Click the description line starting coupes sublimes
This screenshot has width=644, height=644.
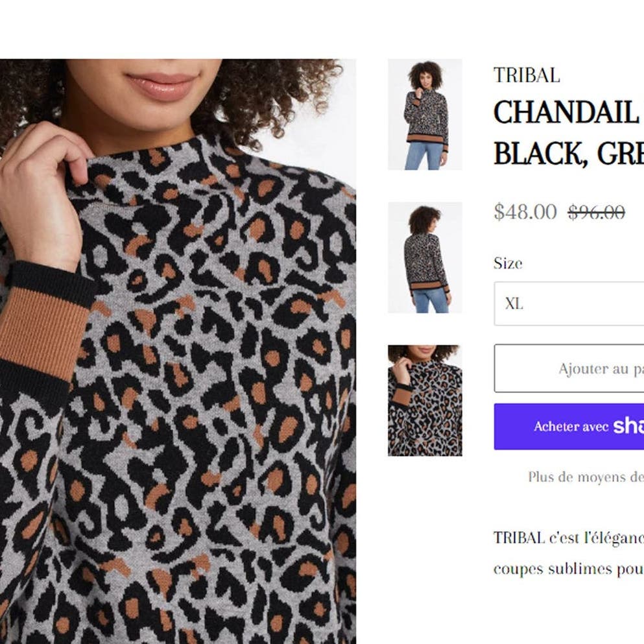tap(568, 569)
